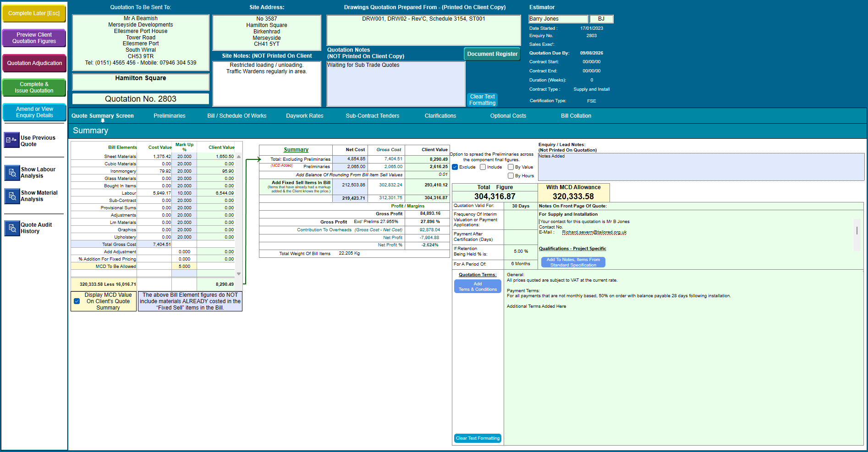
Task: Click Clear Text Formatting below Quotation Terms
Action: (x=478, y=438)
